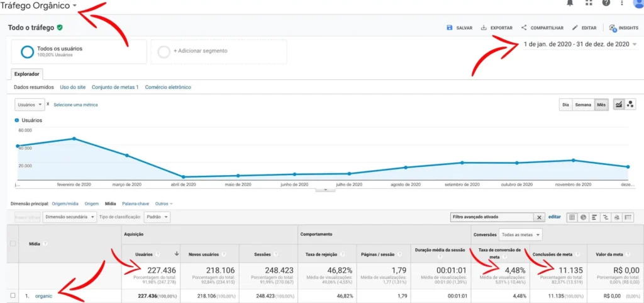Select the Semana chart granularity

pos(583,105)
